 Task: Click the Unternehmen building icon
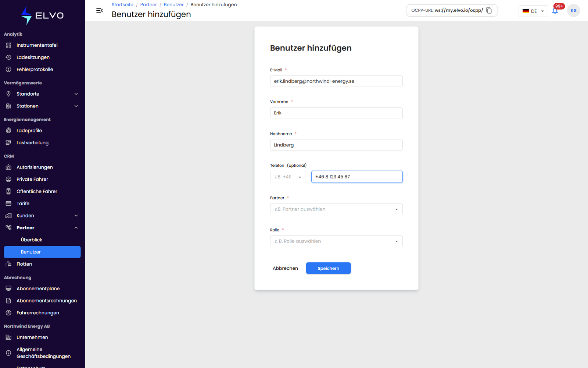point(8,337)
